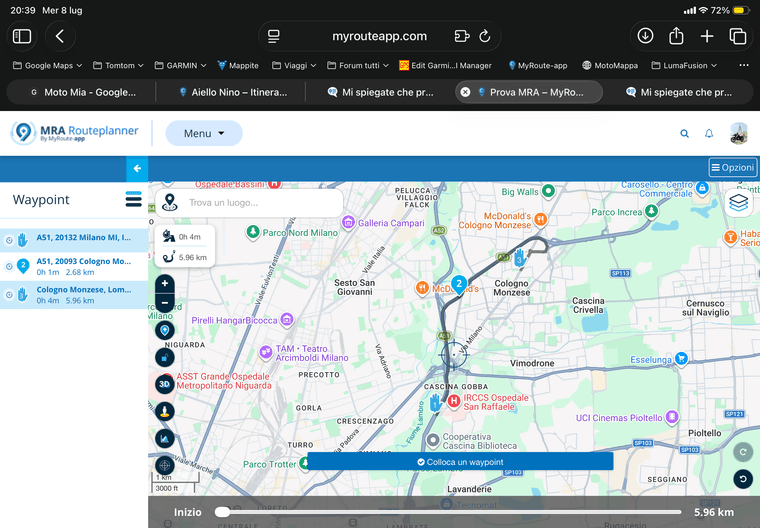Screen dimensions: 760x528
Task: Show elevation profile chart tool
Action: [x=165, y=439]
